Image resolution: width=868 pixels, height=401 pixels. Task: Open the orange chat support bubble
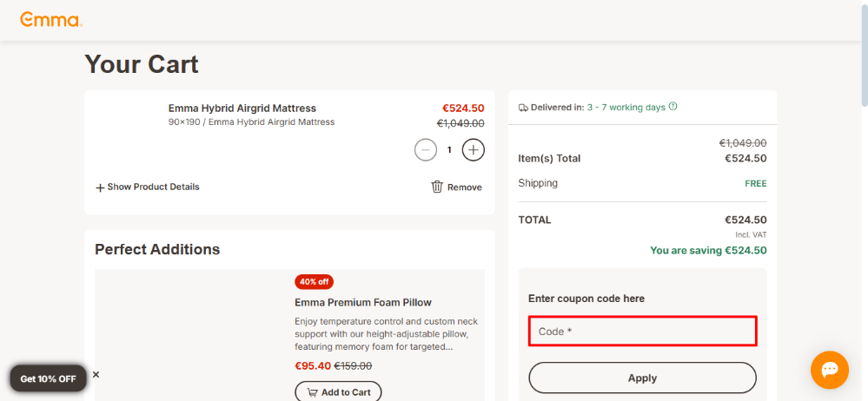pyautogui.click(x=829, y=370)
